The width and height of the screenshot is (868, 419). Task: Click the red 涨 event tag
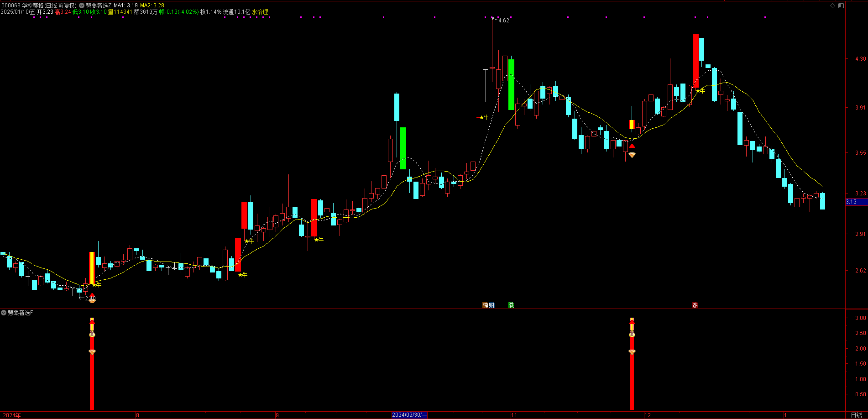tap(695, 305)
